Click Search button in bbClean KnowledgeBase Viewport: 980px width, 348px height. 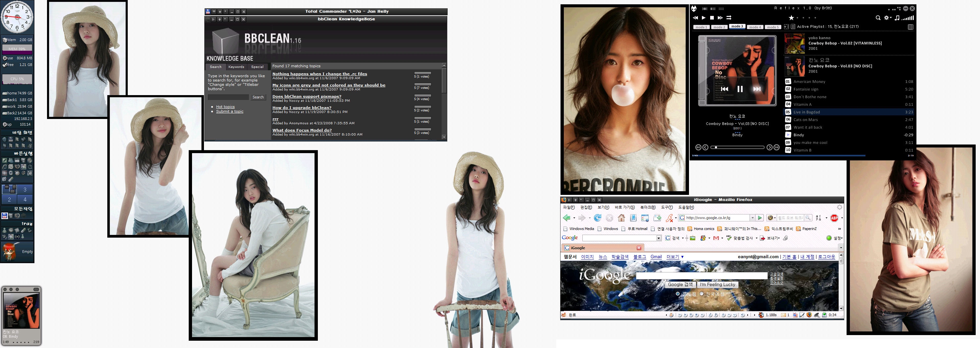click(258, 97)
